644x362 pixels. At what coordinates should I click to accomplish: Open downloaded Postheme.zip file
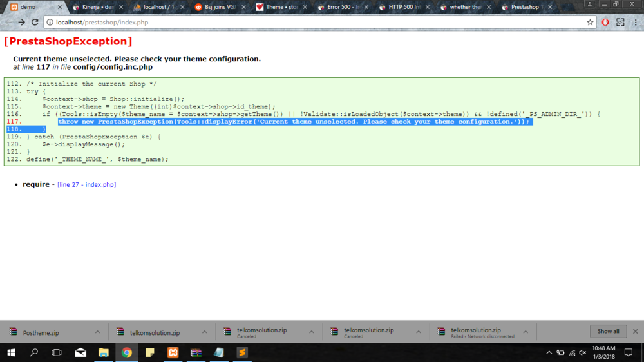[41, 333]
